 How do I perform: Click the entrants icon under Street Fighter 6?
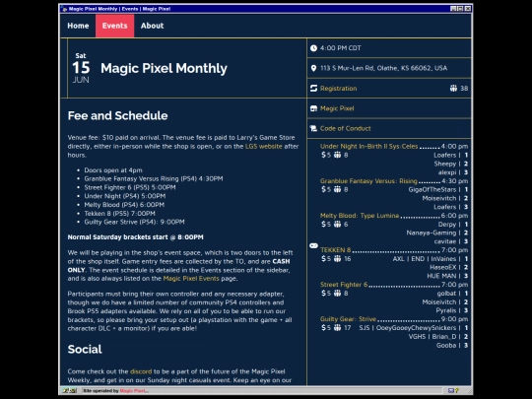point(337,294)
